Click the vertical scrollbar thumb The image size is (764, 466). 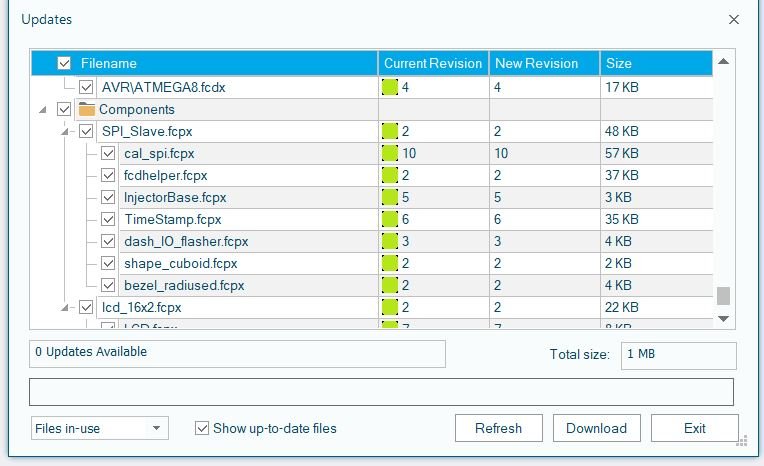[x=724, y=295]
